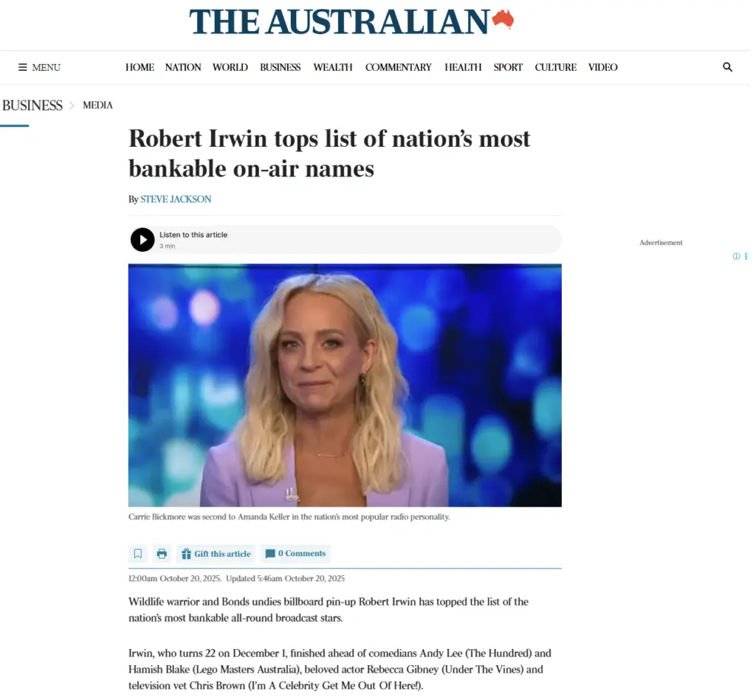The height and width of the screenshot is (700, 756).
Task: Click the MEDIA breadcrumb link
Action: pyautogui.click(x=98, y=106)
